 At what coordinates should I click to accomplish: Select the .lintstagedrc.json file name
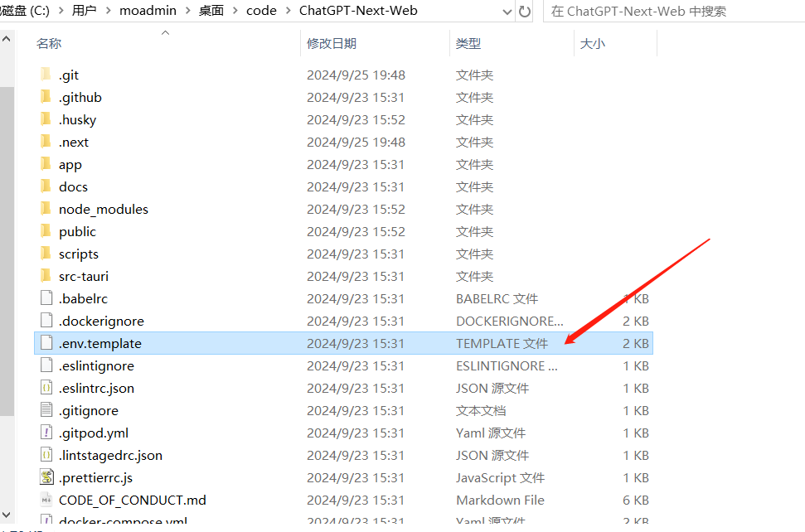coord(110,456)
